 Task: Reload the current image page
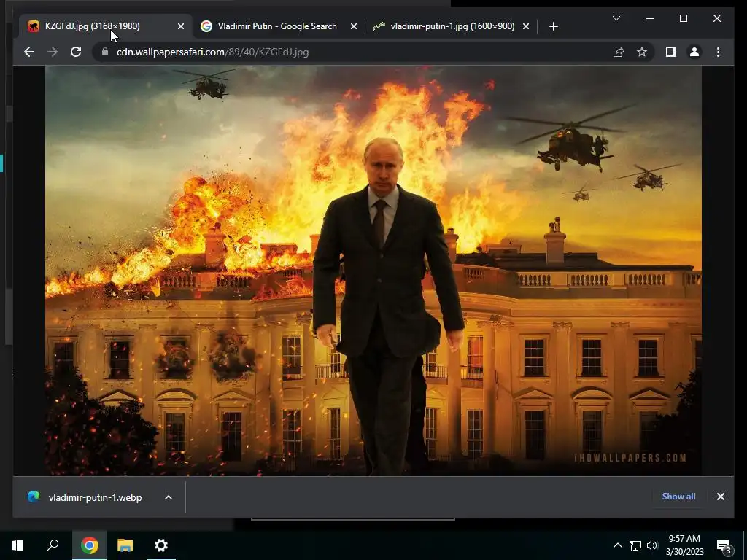tap(76, 52)
